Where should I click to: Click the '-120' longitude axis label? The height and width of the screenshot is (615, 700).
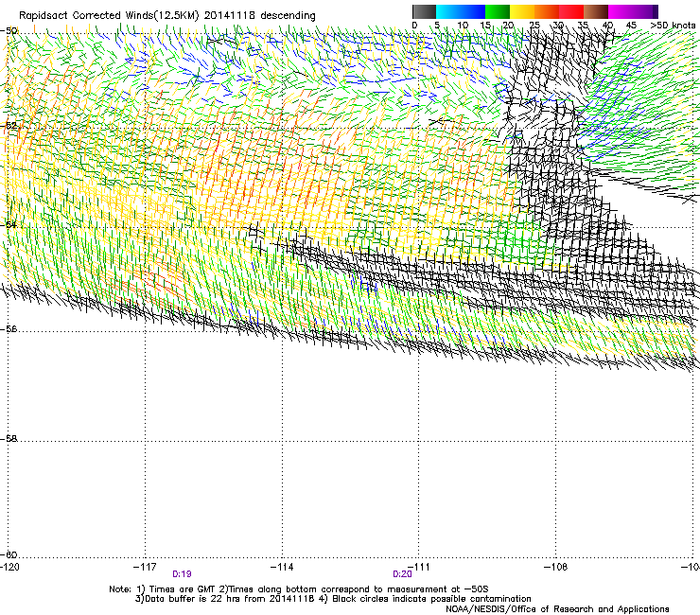(9, 567)
